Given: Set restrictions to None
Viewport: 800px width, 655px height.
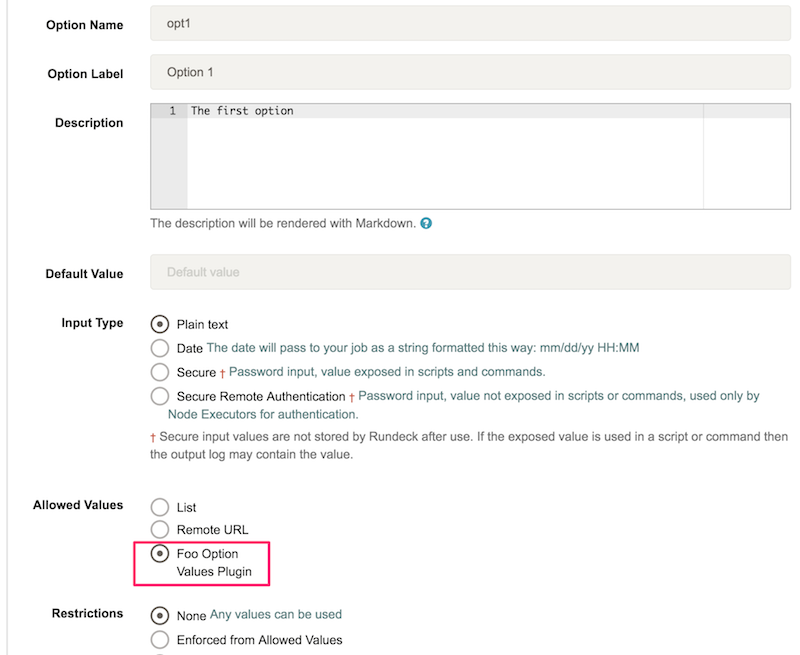Looking at the screenshot, I should (x=160, y=616).
